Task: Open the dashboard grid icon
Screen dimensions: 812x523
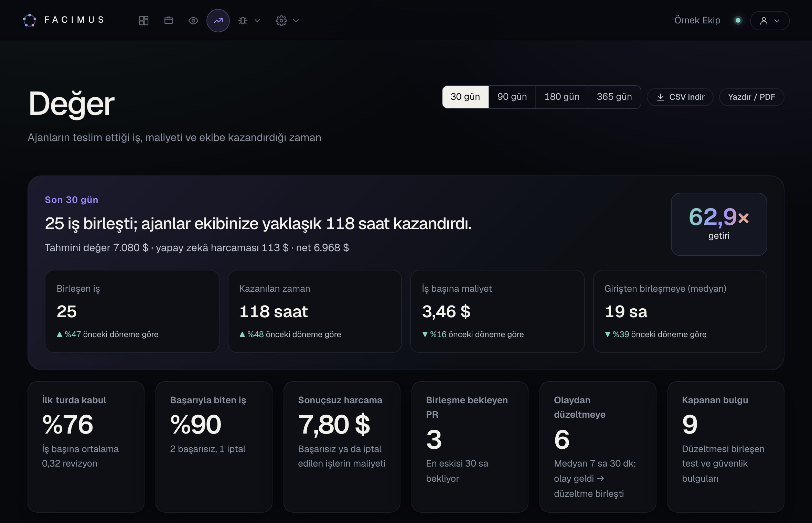Action: (x=143, y=21)
